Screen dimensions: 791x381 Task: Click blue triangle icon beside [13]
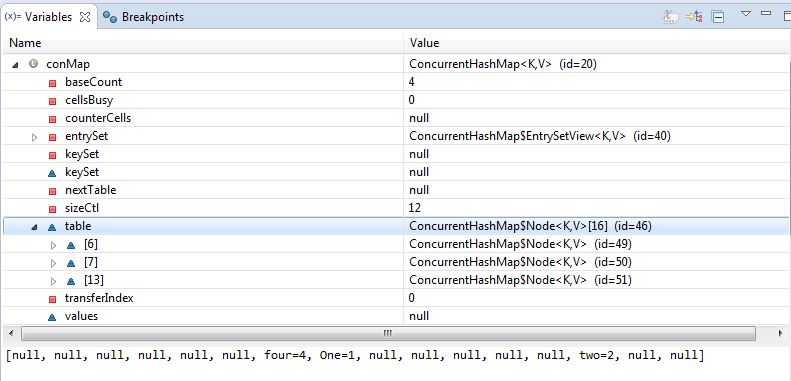[71, 281]
